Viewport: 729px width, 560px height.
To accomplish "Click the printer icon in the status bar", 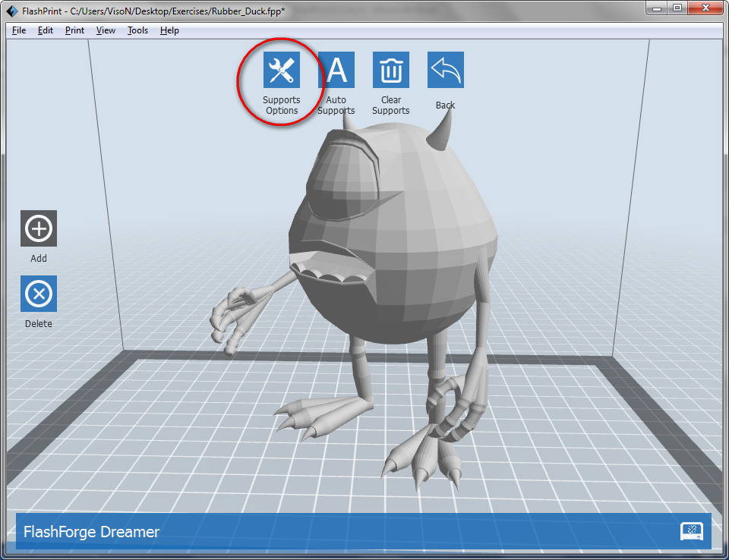I will coord(691,530).
